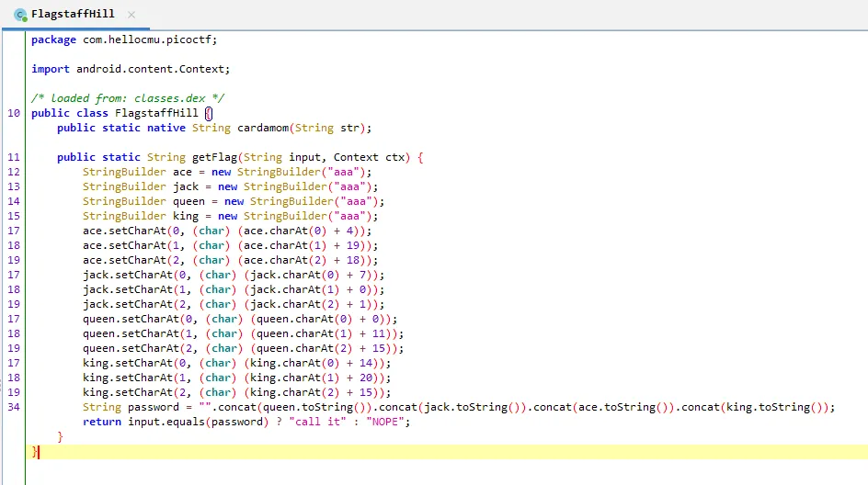Viewport: 868px width, 485px height.
Task: Select the FlagstaffHill editor tab
Action: [x=75, y=15]
